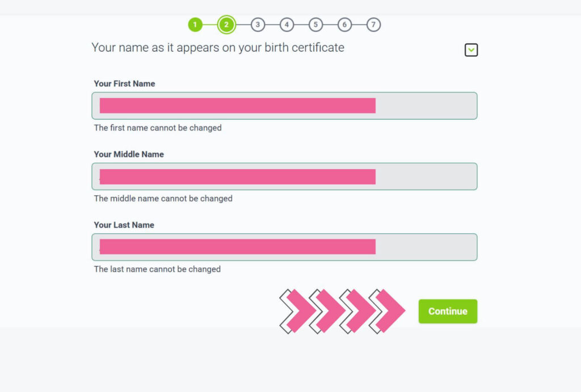Click step 6 circle near the top
This screenshot has width=581, height=392.
coord(344,24)
